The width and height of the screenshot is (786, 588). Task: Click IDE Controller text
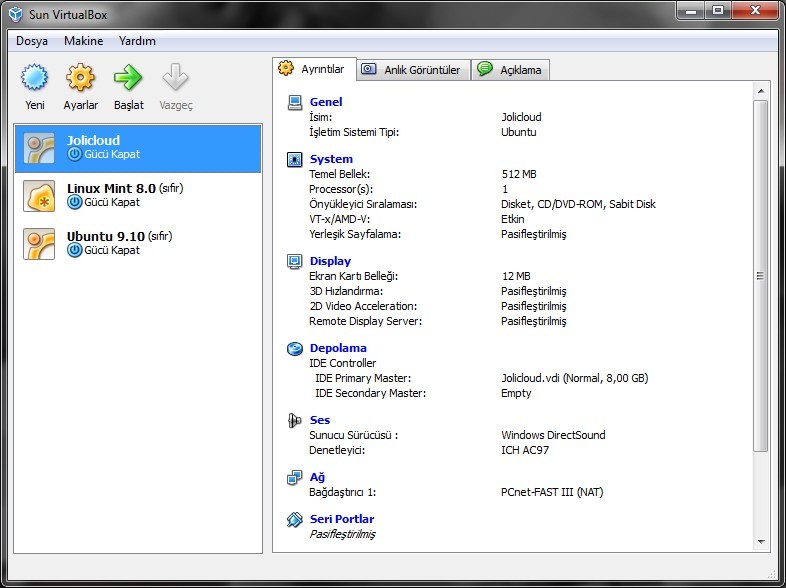(342, 363)
